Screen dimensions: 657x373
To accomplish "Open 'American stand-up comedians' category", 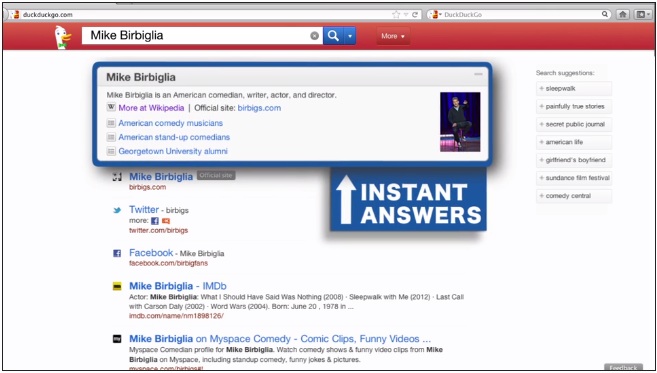I will click(174, 137).
